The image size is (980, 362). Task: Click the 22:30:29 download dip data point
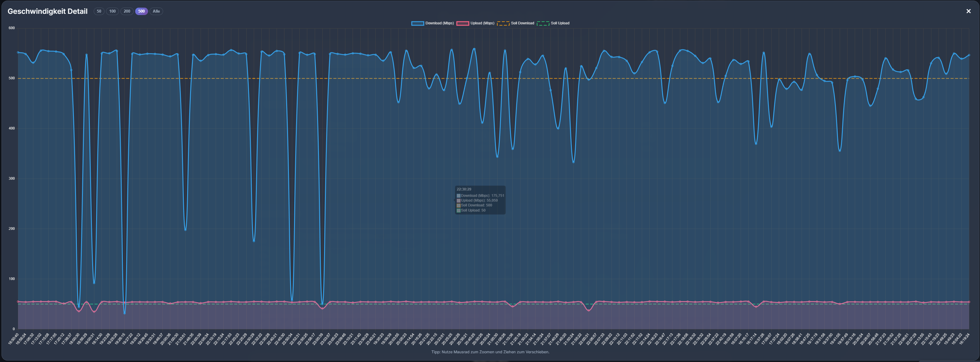(x=254, y=241)
